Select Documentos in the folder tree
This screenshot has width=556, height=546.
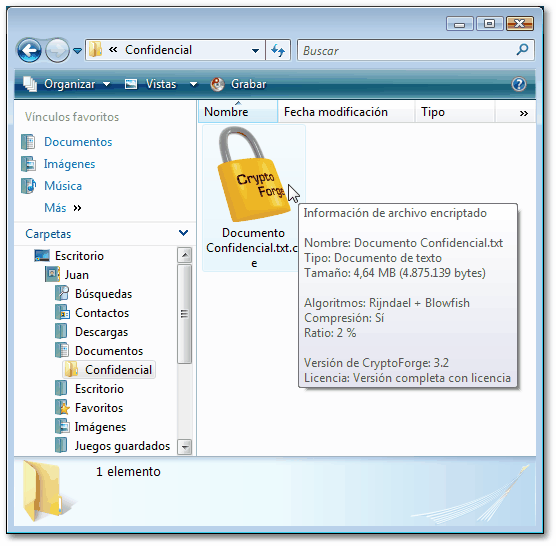(x=109, y=351)
